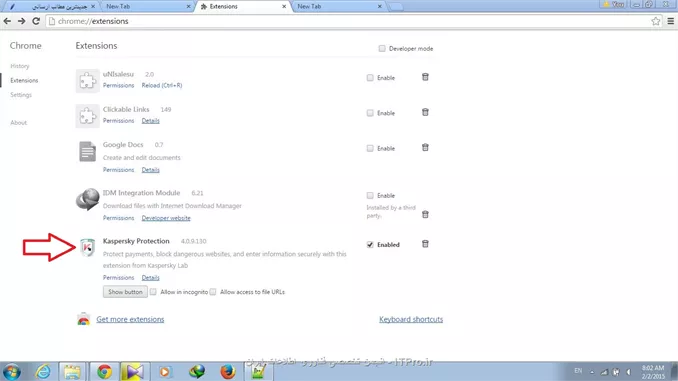Screen dimensions: 678x381
Task: Open the Chrome hamburger menu
Action: [x=671, y=21]
